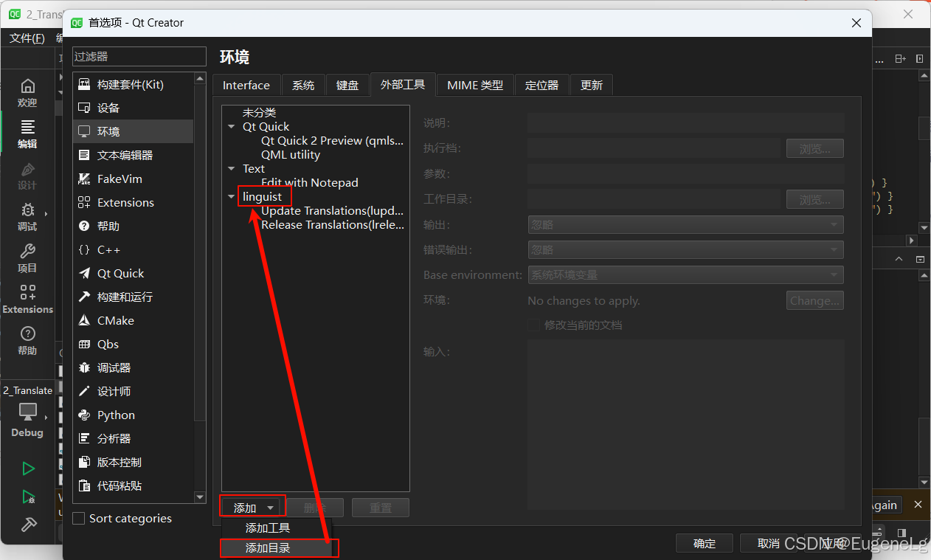Switch to the 键盘 tab
Viewport: 931px width, 560px height.
(x=347, y=85)
